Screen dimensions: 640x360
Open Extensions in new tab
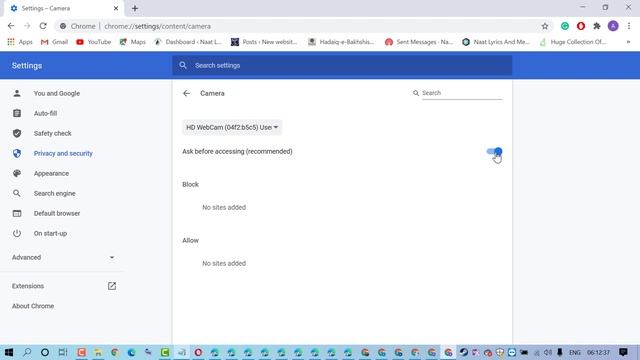click(63, 286)
